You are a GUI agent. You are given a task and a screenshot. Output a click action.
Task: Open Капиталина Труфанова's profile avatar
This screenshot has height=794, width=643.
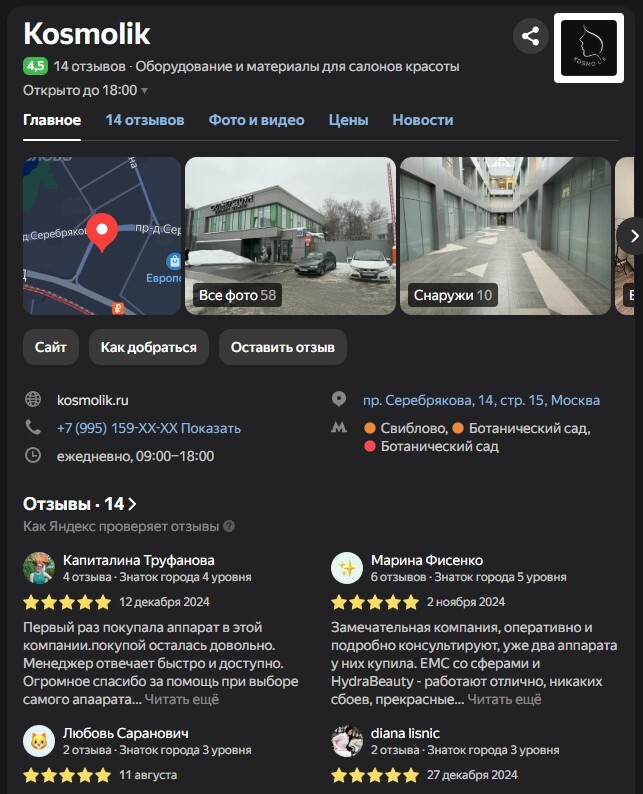39,568
